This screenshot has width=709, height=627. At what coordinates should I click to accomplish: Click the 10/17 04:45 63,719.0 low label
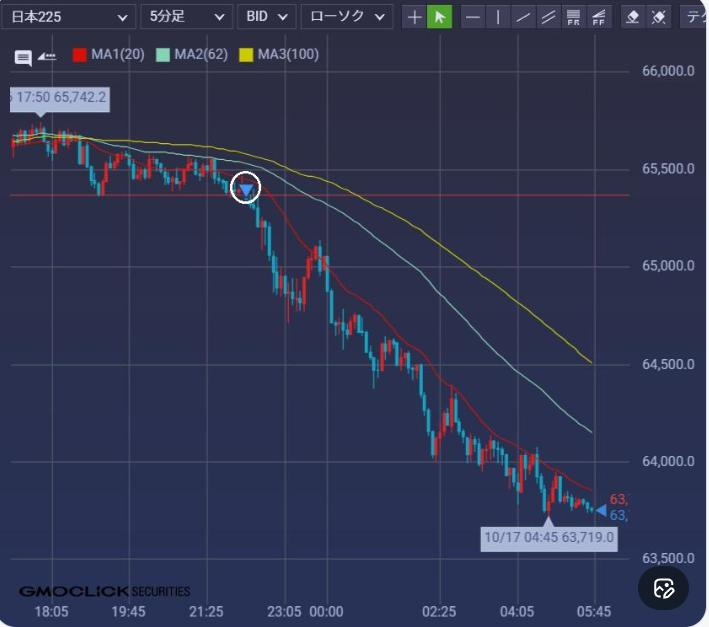[549, 537]
